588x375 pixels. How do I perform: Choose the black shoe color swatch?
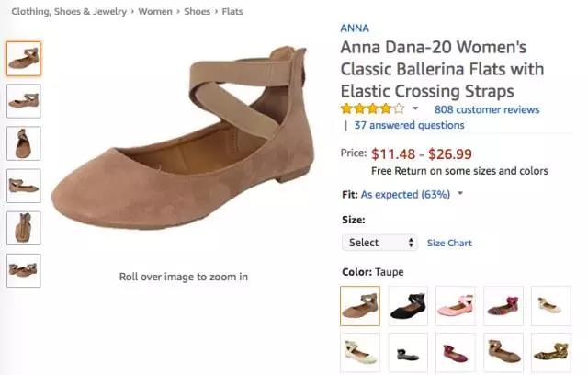pos(407,306)
